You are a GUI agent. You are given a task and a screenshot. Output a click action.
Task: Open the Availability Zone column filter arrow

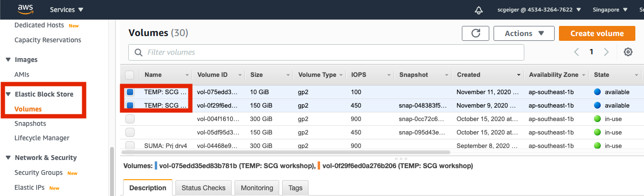point(583,75)
